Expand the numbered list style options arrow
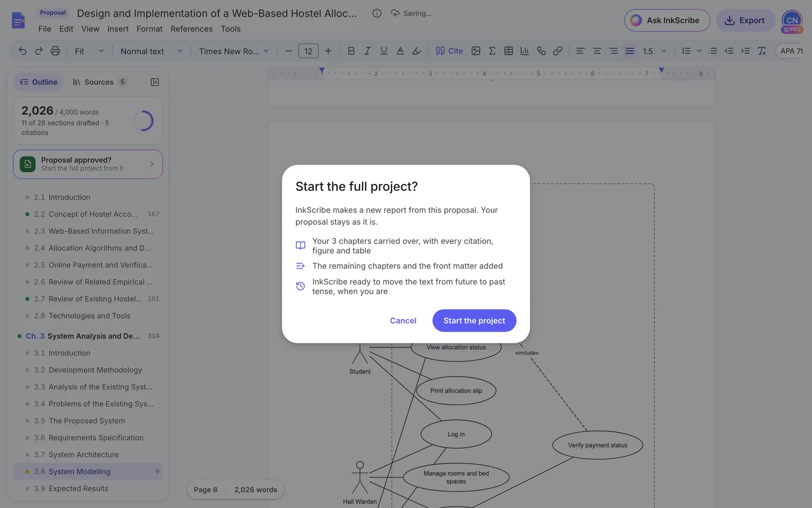 click(699, 51)
